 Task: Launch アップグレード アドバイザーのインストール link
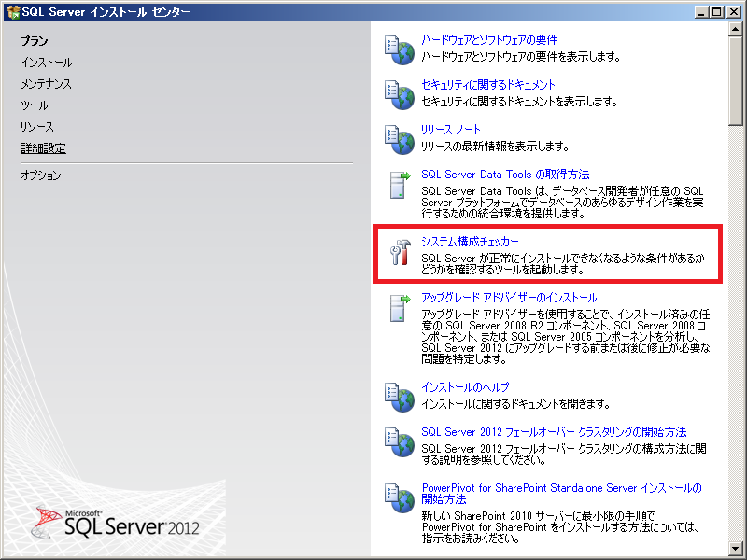[509, 298]
